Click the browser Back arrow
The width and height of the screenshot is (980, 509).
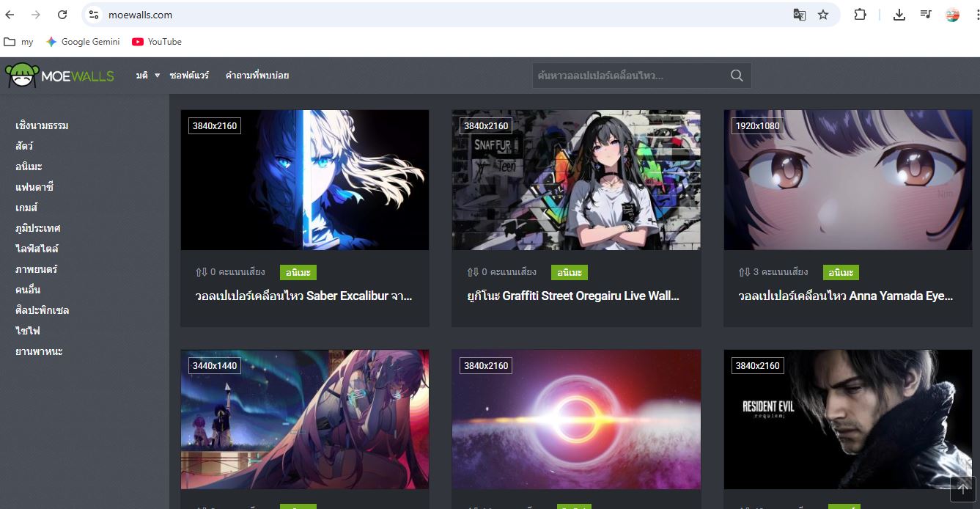click(10, 15)
